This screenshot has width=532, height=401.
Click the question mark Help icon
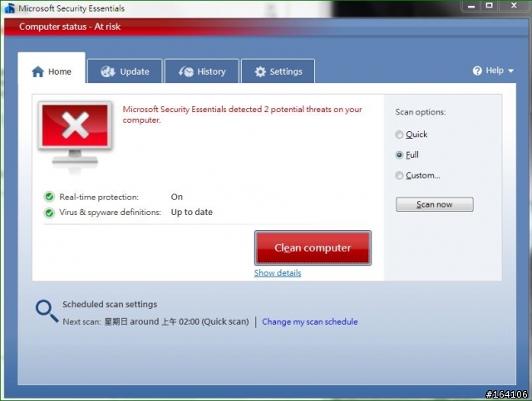(x=477, y=71)
